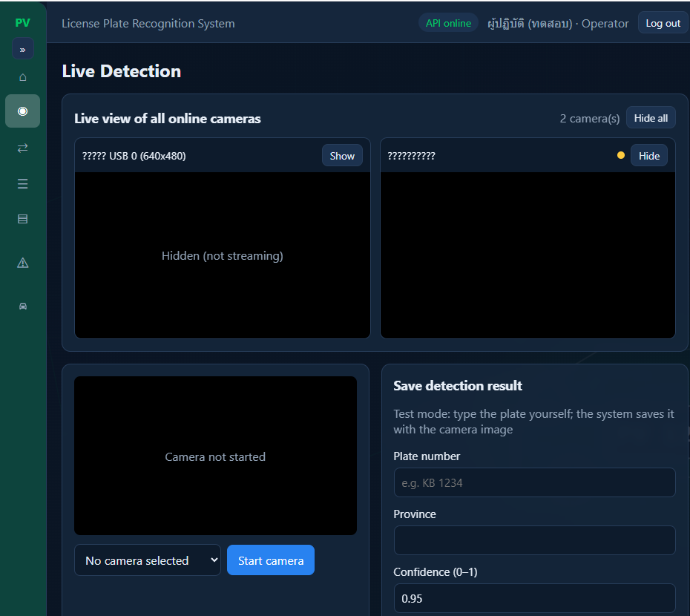Screen dimensions: 690x616
Task: Focus the Plate number input field
Action: [534, 482]
